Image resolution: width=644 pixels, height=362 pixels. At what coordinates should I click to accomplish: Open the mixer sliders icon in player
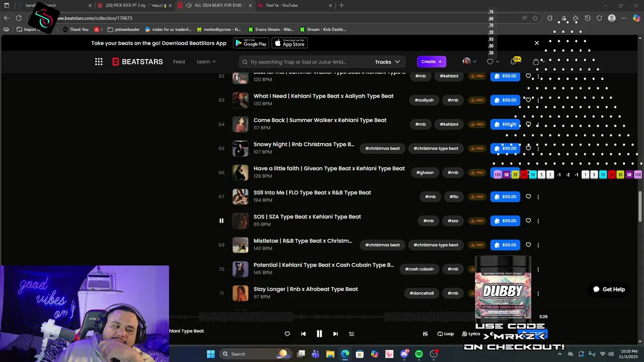(x=425, y=334)
